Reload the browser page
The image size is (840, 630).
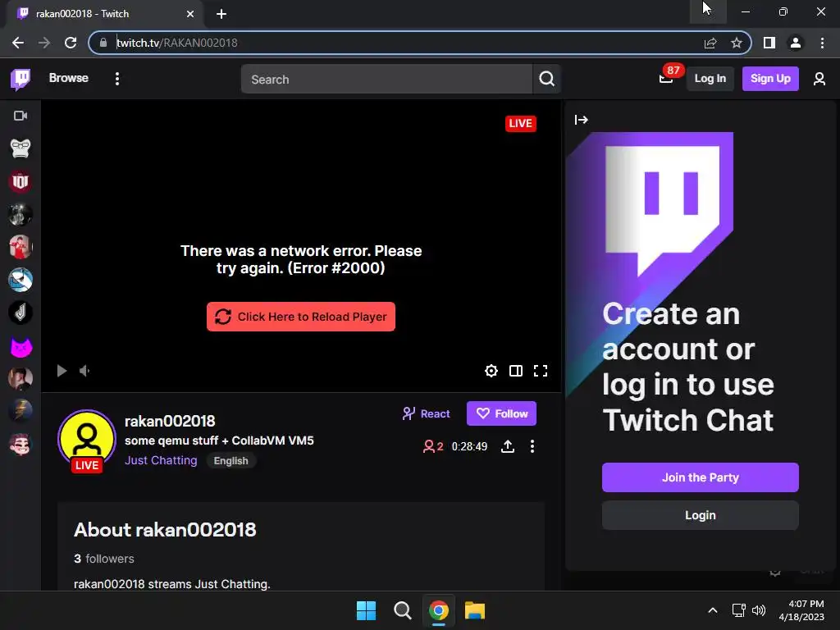71,43
